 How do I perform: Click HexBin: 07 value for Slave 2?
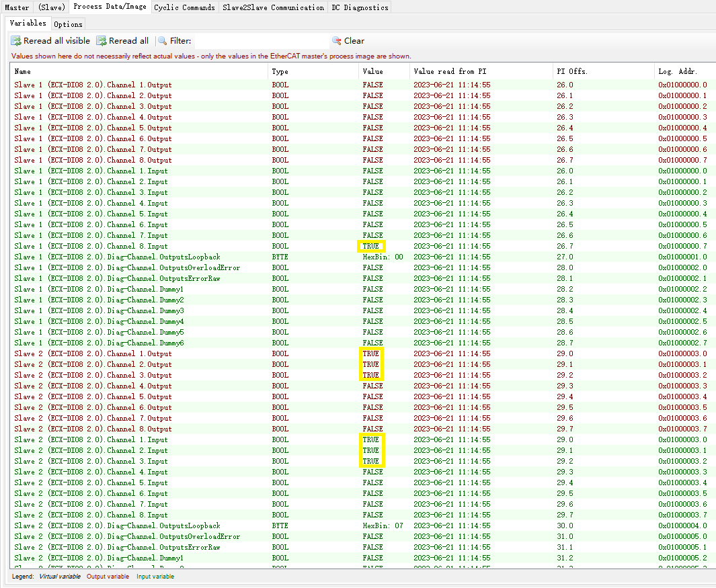click(383, 526)
